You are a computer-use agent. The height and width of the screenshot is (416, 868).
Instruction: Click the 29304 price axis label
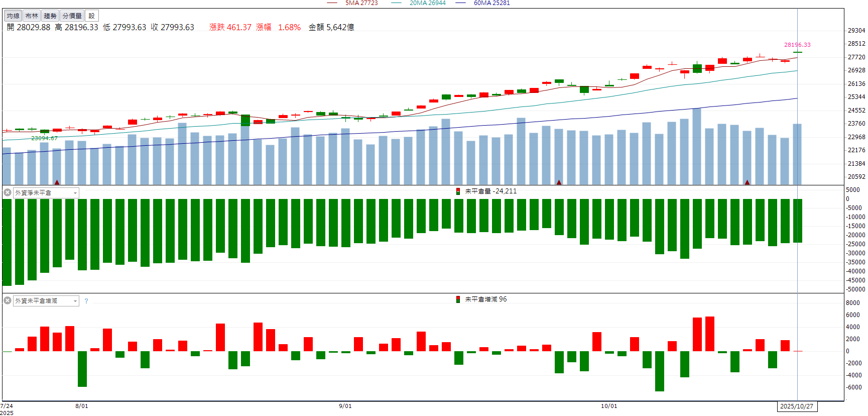856,31
